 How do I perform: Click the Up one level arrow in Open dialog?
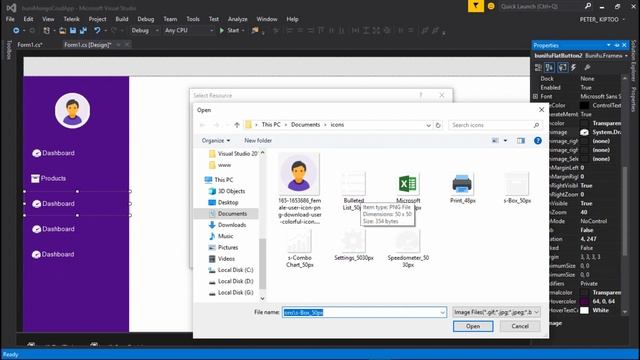[x=237, y=125]
